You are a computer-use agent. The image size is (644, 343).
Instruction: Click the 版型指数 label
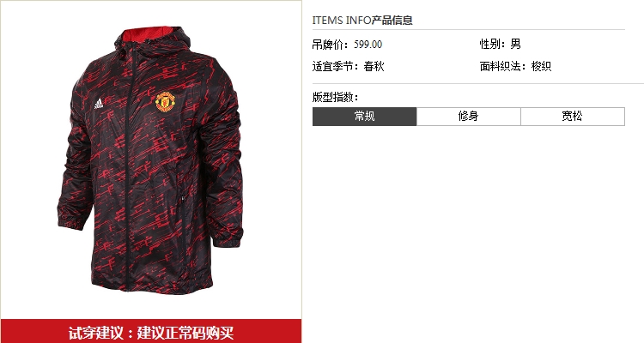tap(335, 97)
